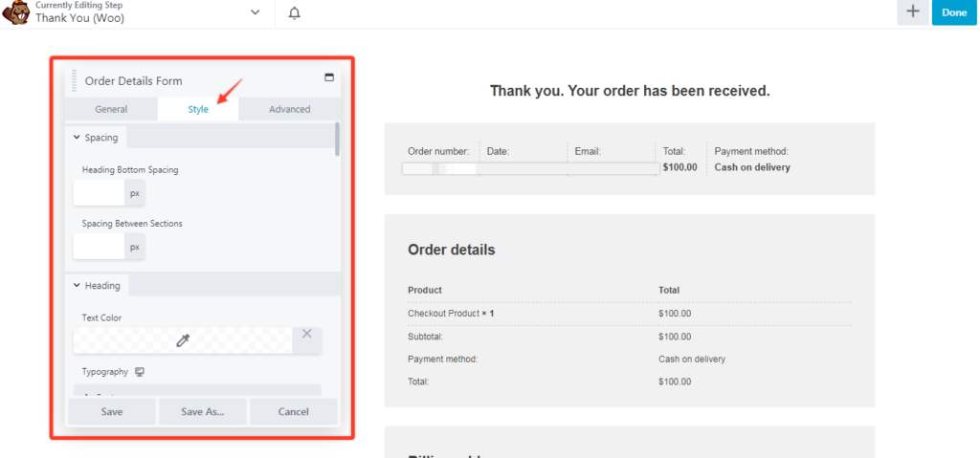Click the blue Done button
This screenshot has height=458, width=980.
[954, 12]
